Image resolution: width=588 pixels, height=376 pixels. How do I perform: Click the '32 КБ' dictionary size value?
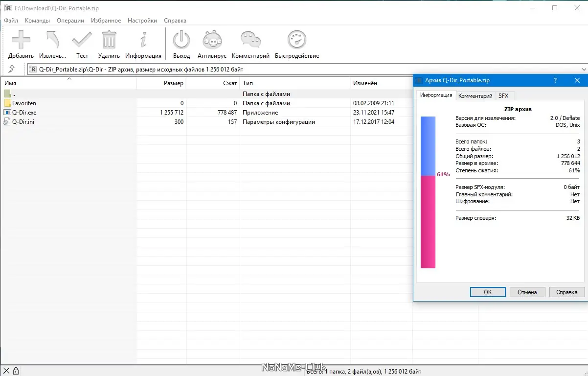[573, 218]
